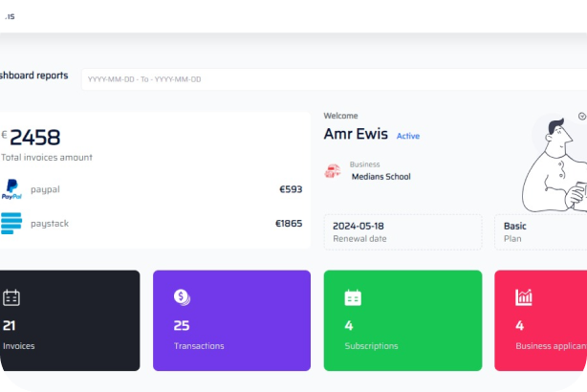Click the paypal €593 amount
Screen dimensions: 587x392
291,189
